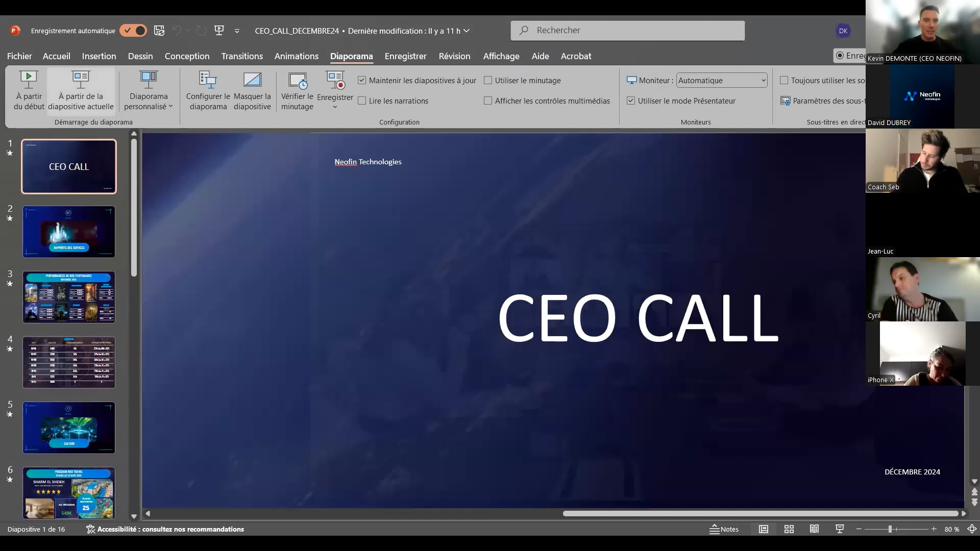Screen dimensions: 980x551
Task: Switch to the Transitions tab
Action: [242, 56]
